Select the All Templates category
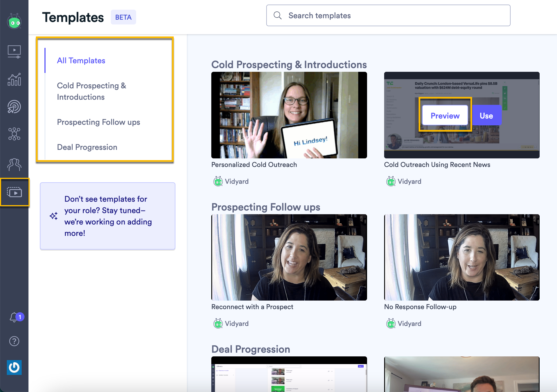Image resolution: width=557 pixels, height=392 pixels. (81, 60)
